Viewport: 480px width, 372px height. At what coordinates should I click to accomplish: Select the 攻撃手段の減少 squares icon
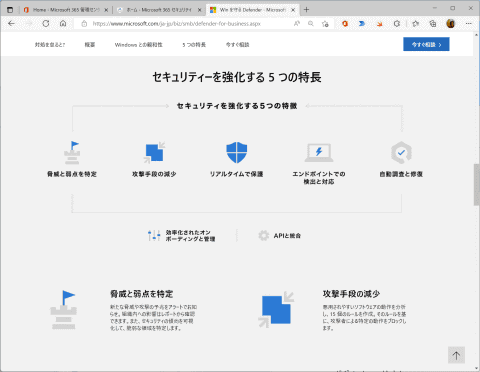(x=154, y=153)
